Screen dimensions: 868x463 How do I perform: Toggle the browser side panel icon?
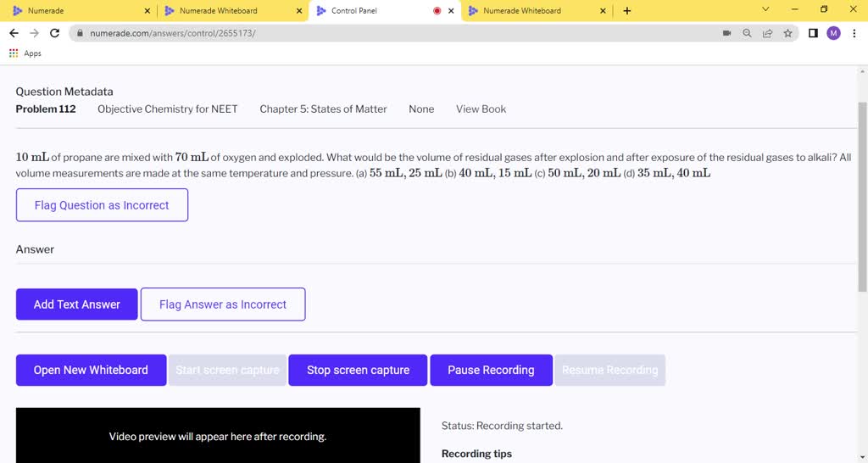click(x=813, y=33)
